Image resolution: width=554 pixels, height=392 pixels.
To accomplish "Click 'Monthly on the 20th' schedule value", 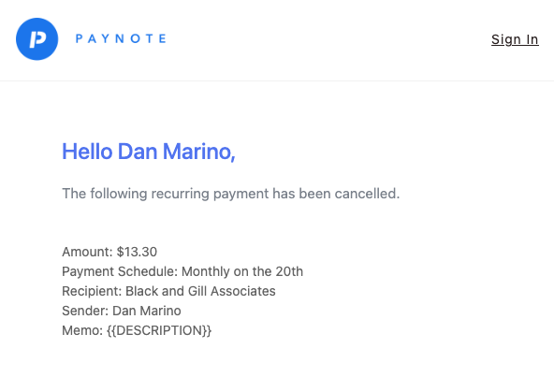I will pos(242,271).
